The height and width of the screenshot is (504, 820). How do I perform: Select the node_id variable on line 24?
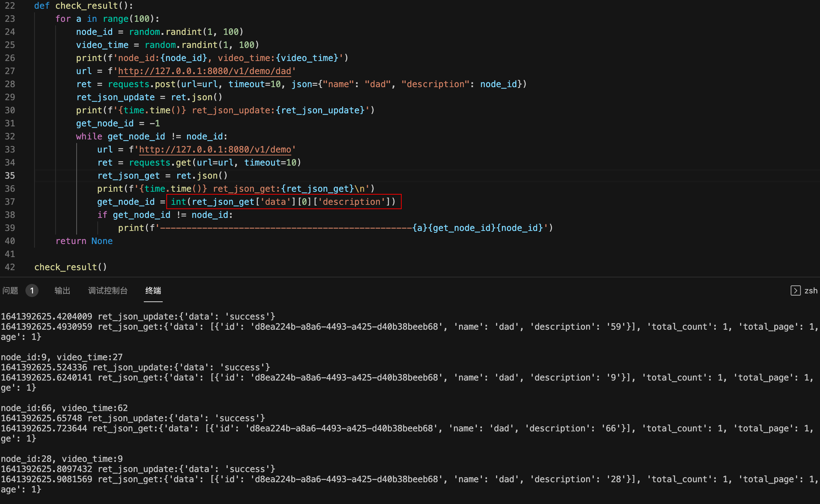(94, 32)
